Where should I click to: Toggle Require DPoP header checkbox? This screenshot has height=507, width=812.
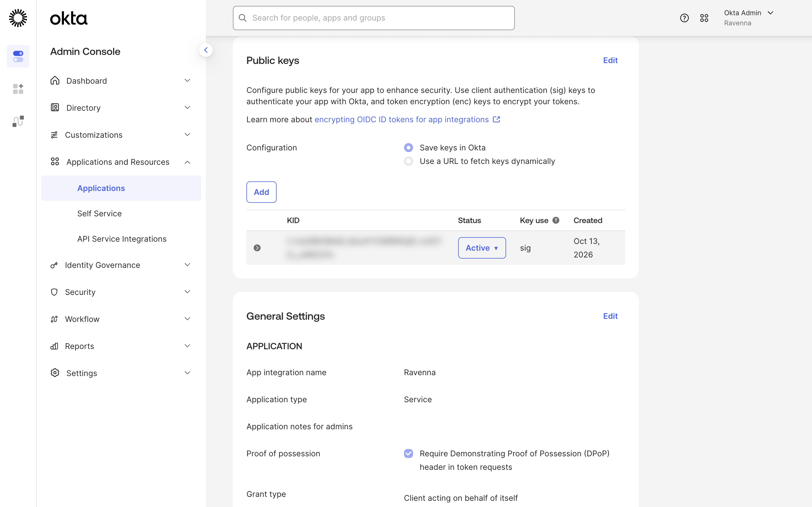coord(408,453)
